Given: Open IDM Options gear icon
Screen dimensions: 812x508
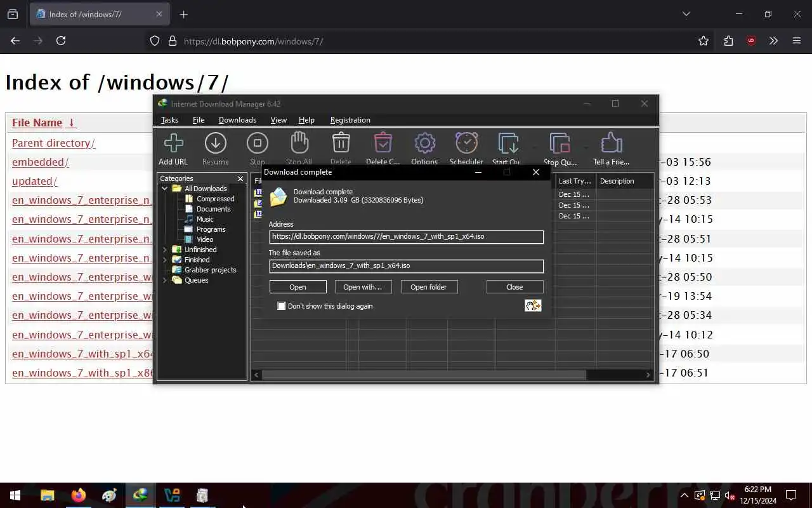Looking at the screenshot, I should click(x=424, y=144).
